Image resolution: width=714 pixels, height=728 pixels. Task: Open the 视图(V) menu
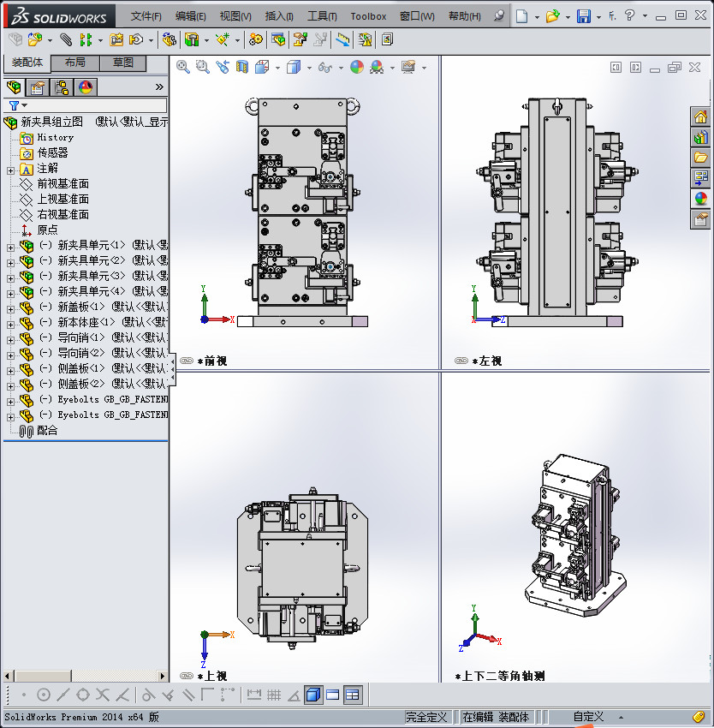(235, 16)
